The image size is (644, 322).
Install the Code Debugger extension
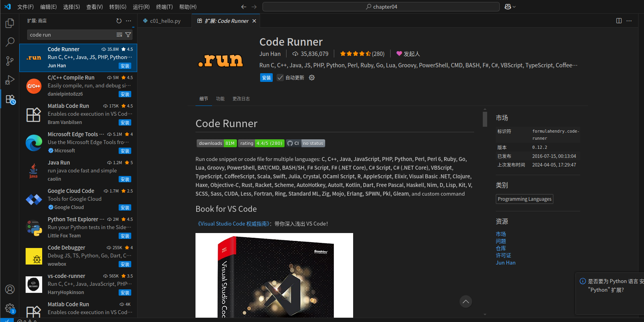tap(125, 264)
